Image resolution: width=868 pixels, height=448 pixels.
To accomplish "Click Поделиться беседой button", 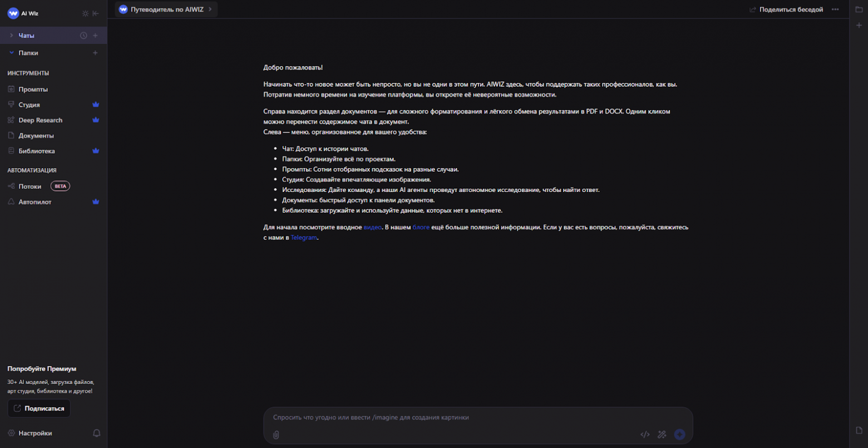I will click(x=786, y=9).
